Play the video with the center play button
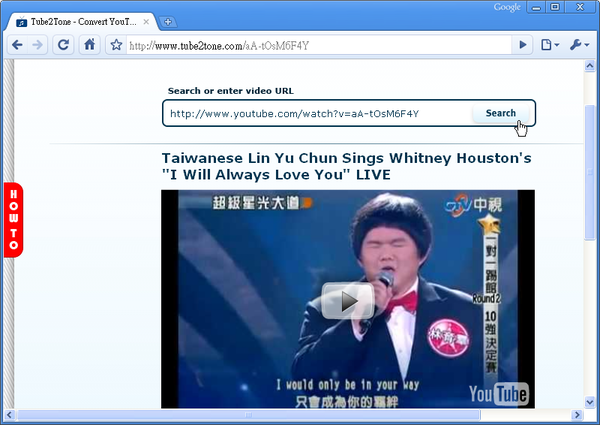This screenshot has width=600, height=425. (348, 301)
